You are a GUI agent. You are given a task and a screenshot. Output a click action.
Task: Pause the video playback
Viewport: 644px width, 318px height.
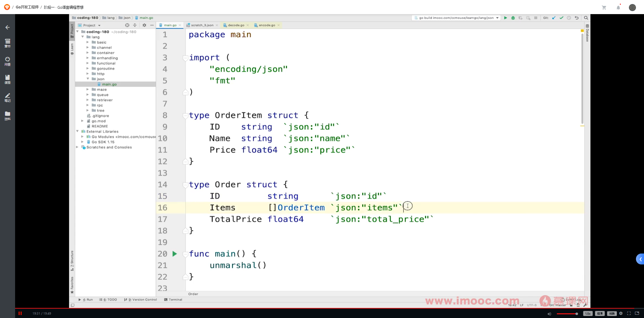(x=20, y=313)
